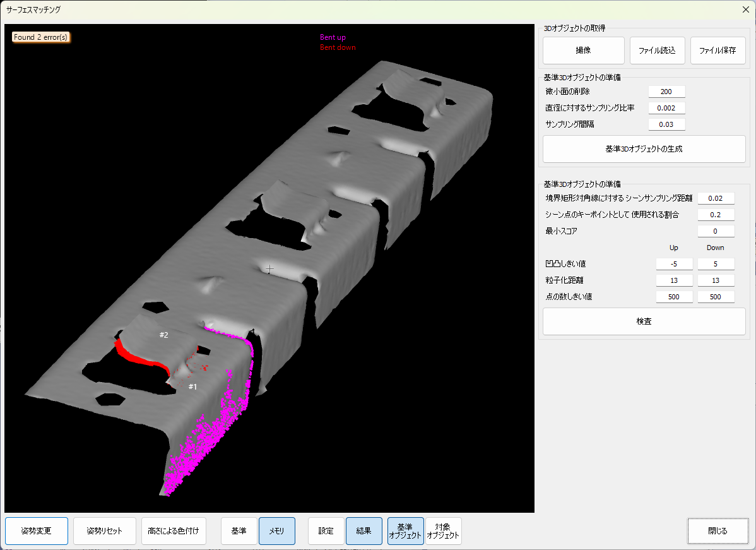The height and width of the screenshot is (550, 756).
Task: Toggle 高さによる色付け height coloring
Action: click(174, 531)
